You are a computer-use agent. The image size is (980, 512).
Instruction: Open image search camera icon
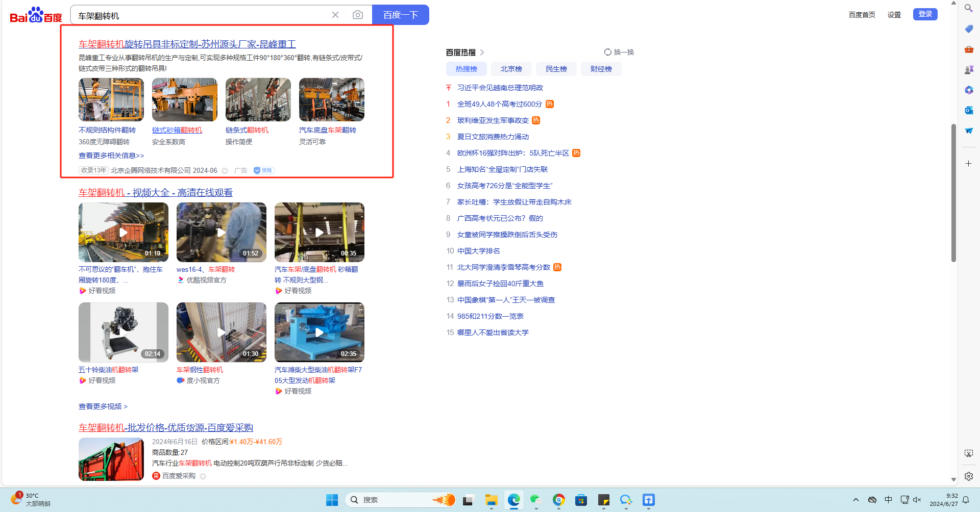[x=358, y=15]
